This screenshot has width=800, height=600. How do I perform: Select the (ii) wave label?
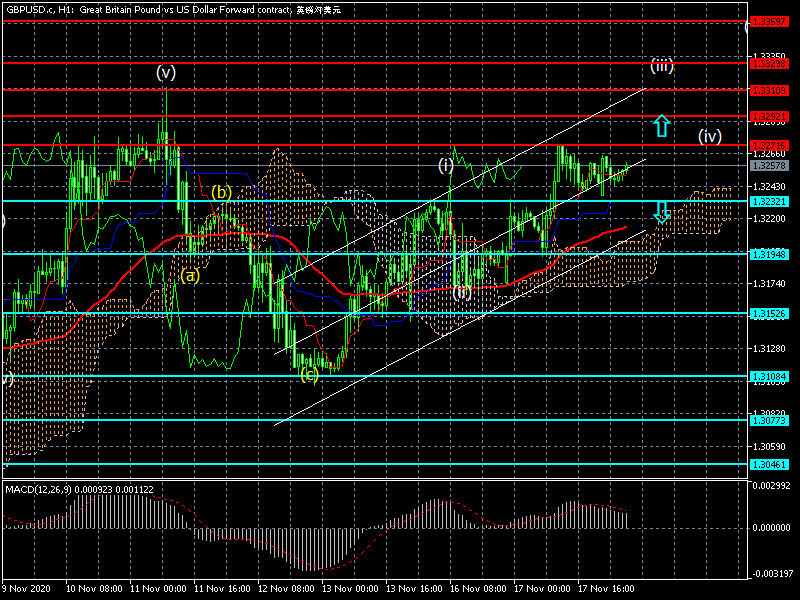point(462,292)
